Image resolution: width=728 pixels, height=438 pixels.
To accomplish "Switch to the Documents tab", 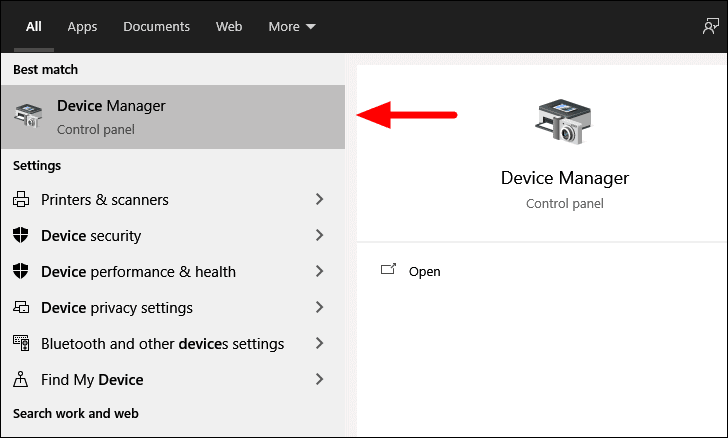I will (x=156, y=27).
